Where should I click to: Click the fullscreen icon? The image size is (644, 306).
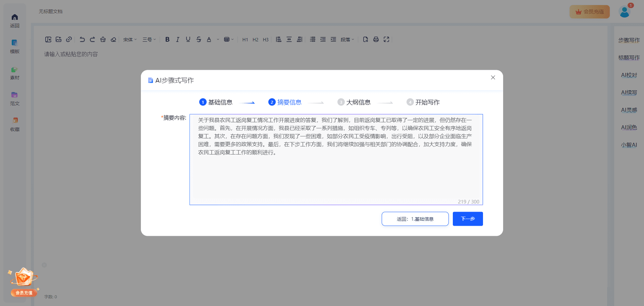click(x=386, y=39)
